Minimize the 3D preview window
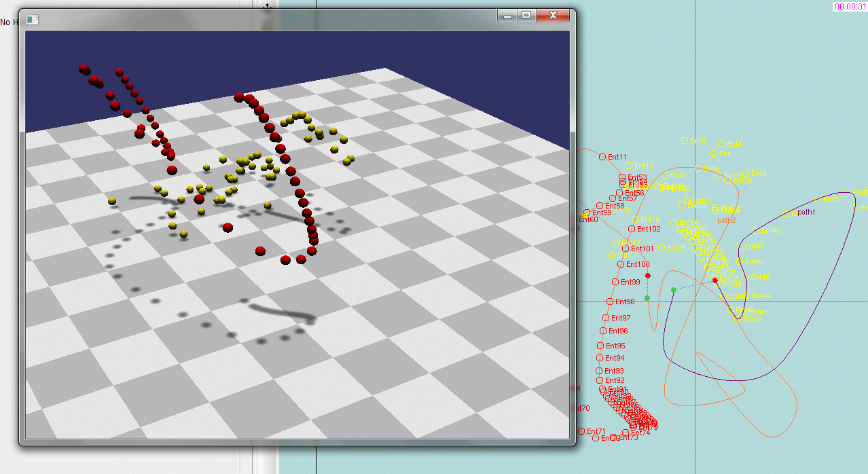868x474 pixels. click(507, 16)
